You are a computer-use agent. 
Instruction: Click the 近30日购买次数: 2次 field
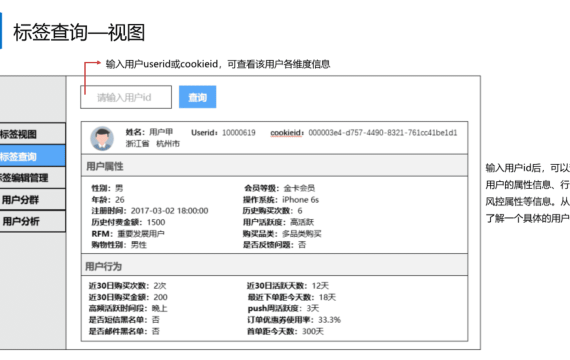(128, 285)
